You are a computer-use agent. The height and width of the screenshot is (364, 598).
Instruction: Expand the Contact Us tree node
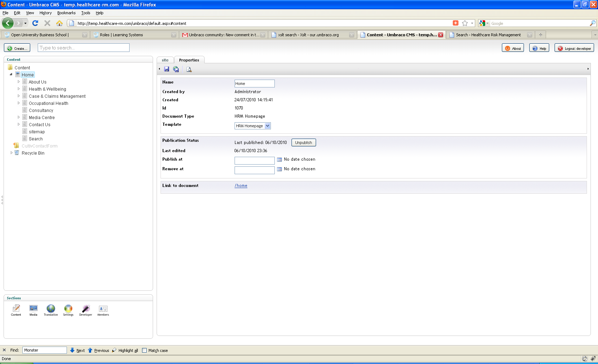tap(19, 124)
